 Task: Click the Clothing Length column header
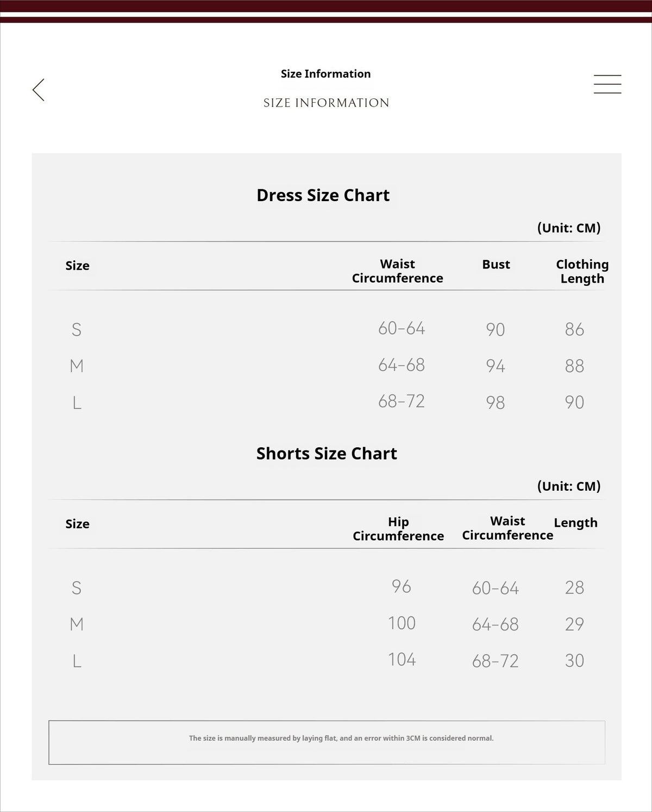582,271
